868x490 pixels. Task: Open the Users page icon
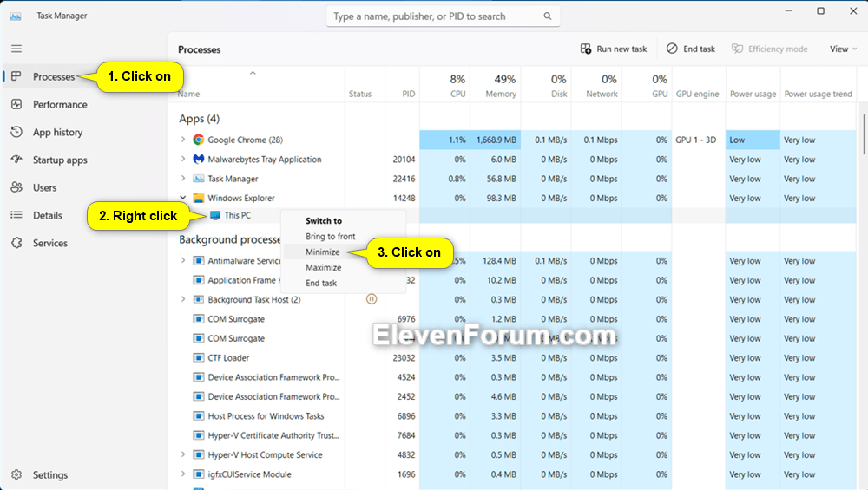16,187
